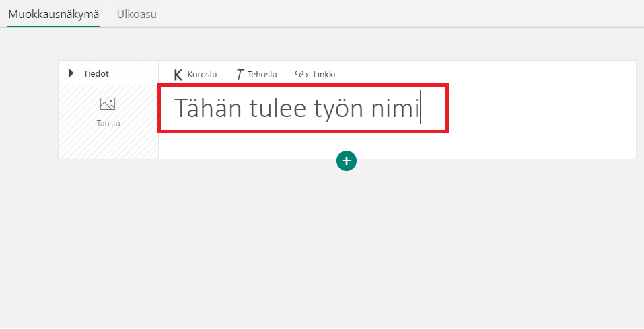The height and width of the screenshot is (329, 644).
Task: Click the italic T Tehosta icon
Action: pos(240,75)
